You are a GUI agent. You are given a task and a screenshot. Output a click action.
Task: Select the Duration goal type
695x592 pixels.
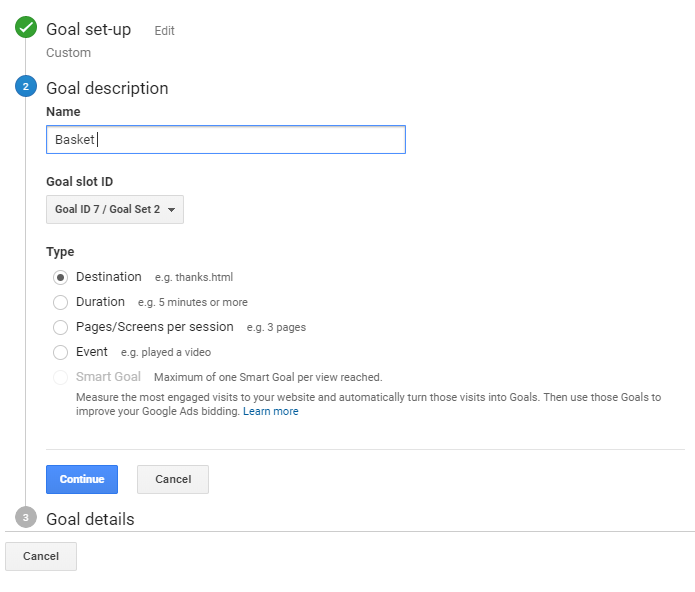[x=60, y=302]
